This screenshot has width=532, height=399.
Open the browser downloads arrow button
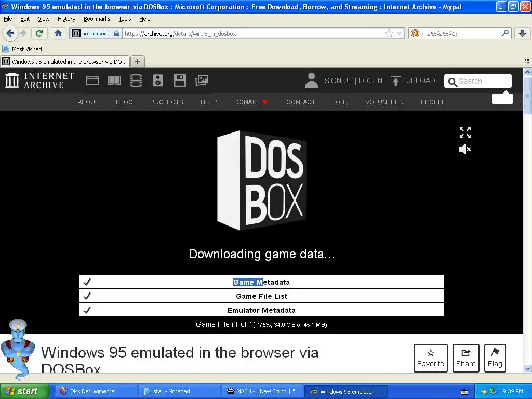pyautogui.click(x=523, y=33)
